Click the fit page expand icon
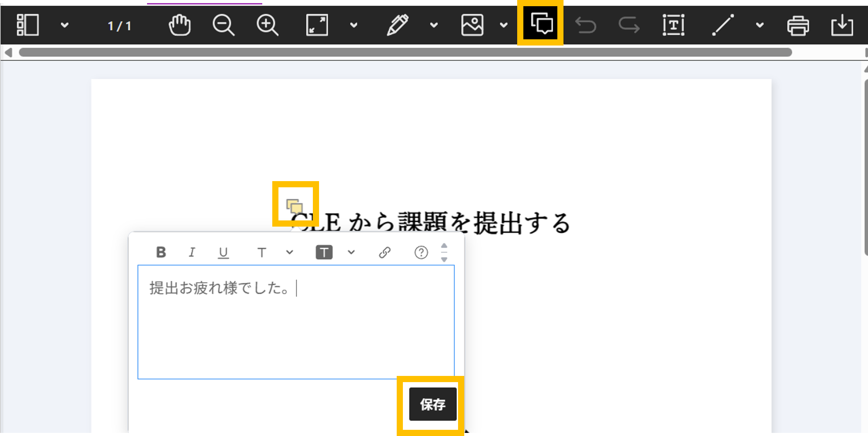Image resolution: width=868 pixels, height=436 pixels. 317,25
